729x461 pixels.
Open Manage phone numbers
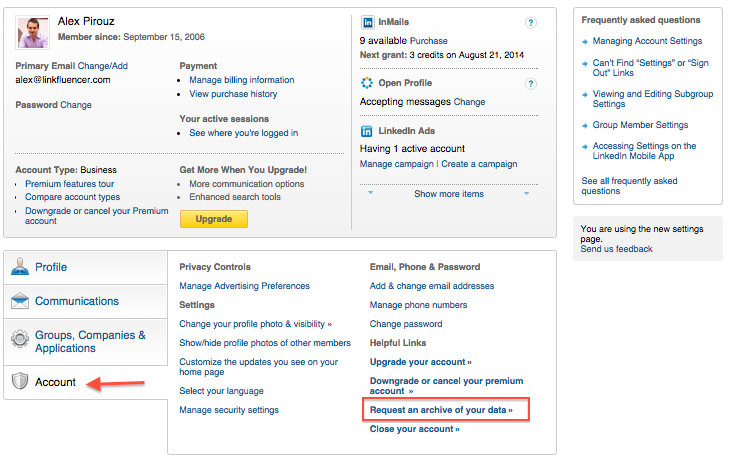click(418, 305)
